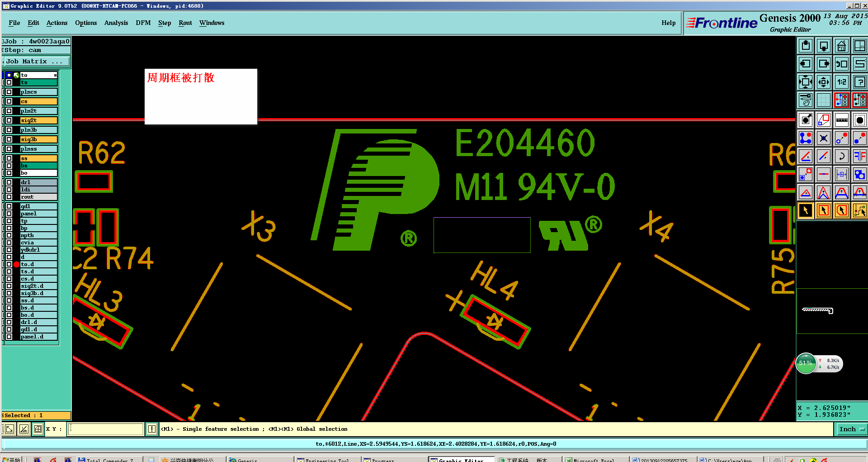Open the Edit menu
Viewport: 868px width, 462px height.
(x=33, y=23)
